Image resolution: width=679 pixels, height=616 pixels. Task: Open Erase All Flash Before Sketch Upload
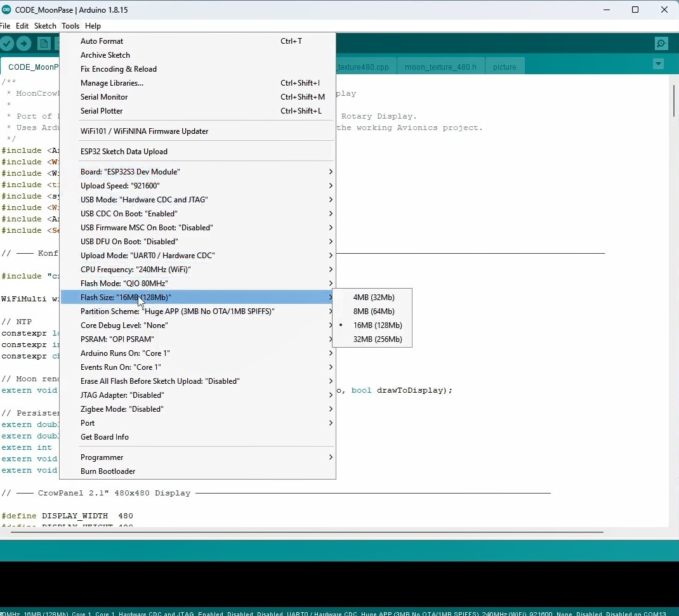(x=198, y=381)
